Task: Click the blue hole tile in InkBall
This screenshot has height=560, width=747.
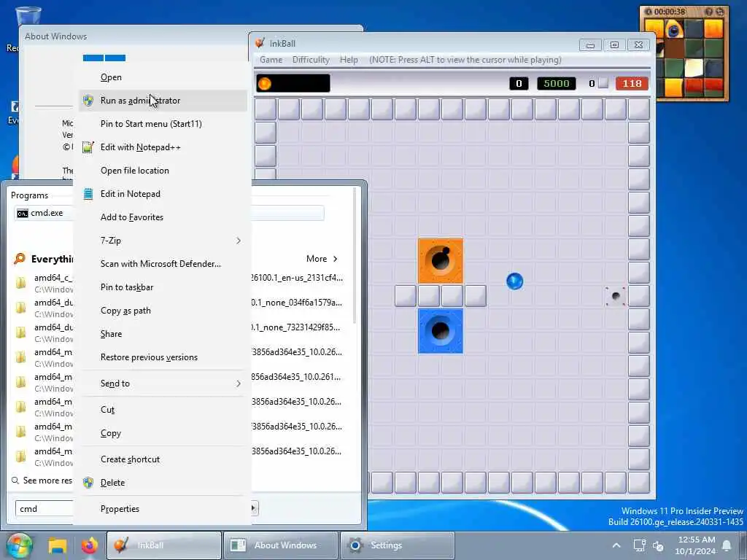Action: tap(440, 331)
